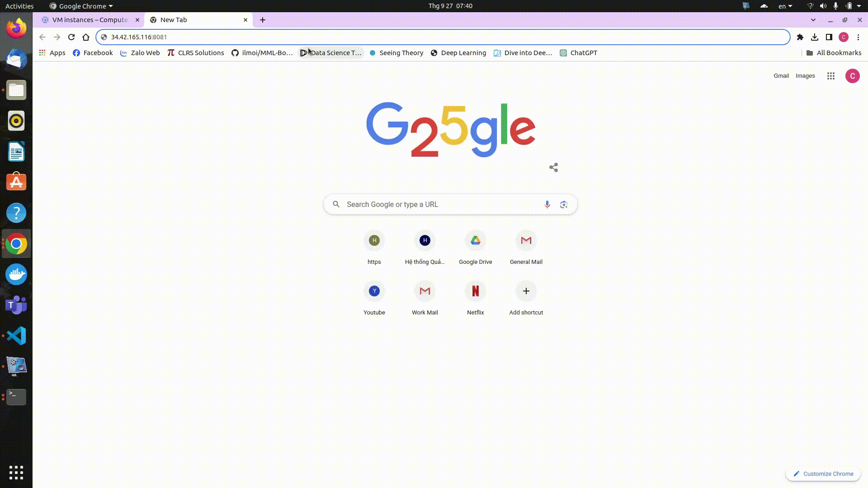868x488 pixels.
Task: Switch to the VM instances tab
Action: (90, 20)
